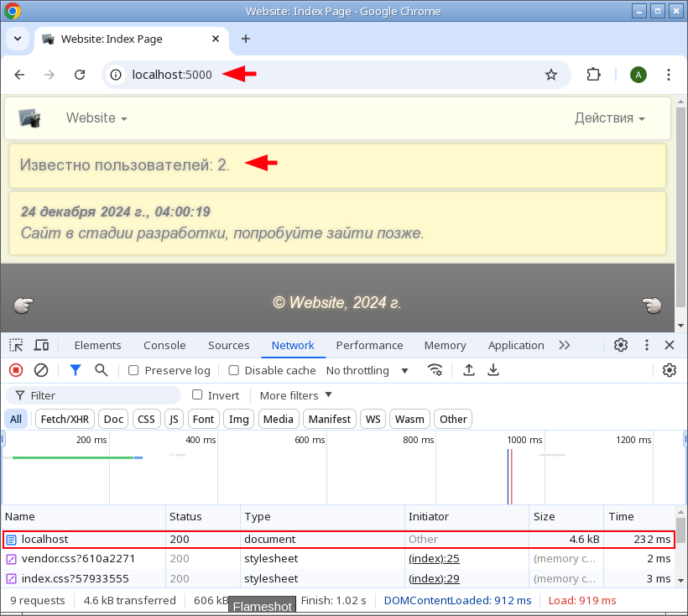Toggle the network filter funnel icon

tap(76, 371)
